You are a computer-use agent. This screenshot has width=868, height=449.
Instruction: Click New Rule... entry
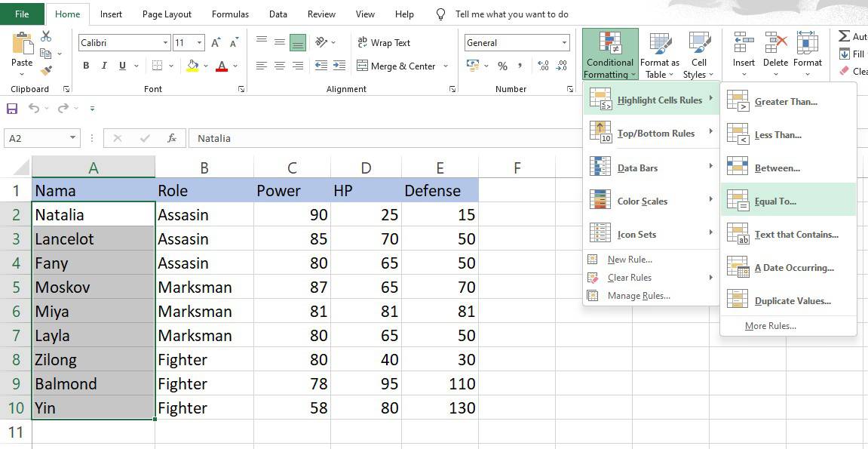tap(651, 259)
